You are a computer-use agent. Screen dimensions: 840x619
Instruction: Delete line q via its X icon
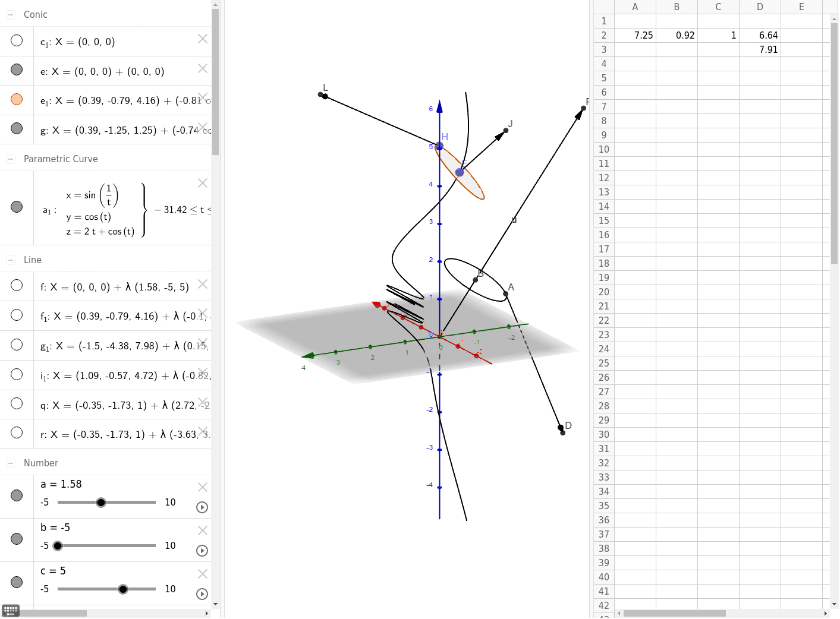coord(202,401)
